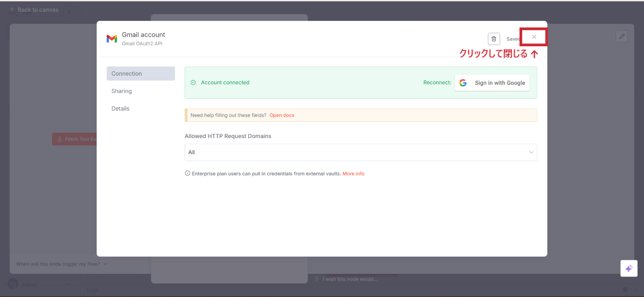Image resolution: width=644 pixels, height=297 pixels.
Task: Click the Gmail logo icon
Action: coord(112,39)
